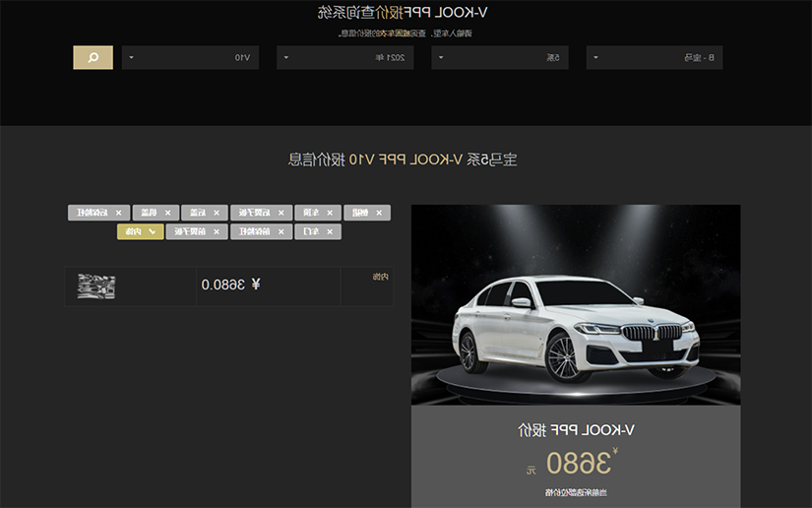Deselect the highlighted 内饰 tag
Viewport: 812px width, 508px height.
click(x=141, y=231)
